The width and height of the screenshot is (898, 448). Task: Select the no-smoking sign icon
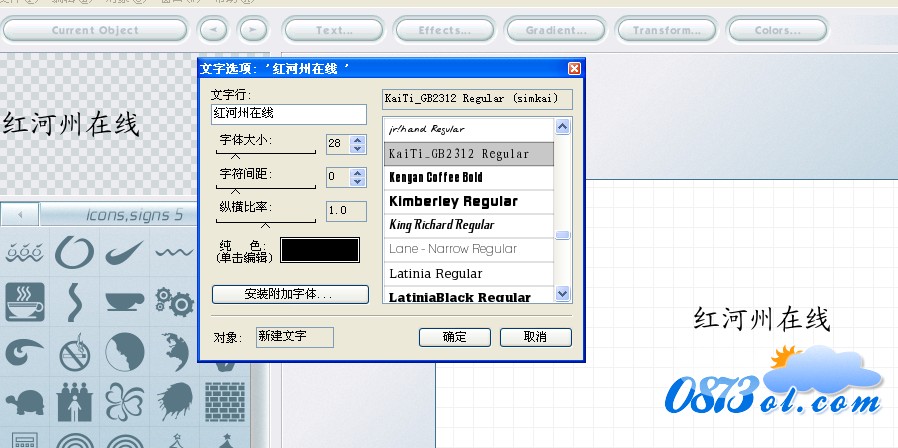pyautogui.click(x=75, y=352)
